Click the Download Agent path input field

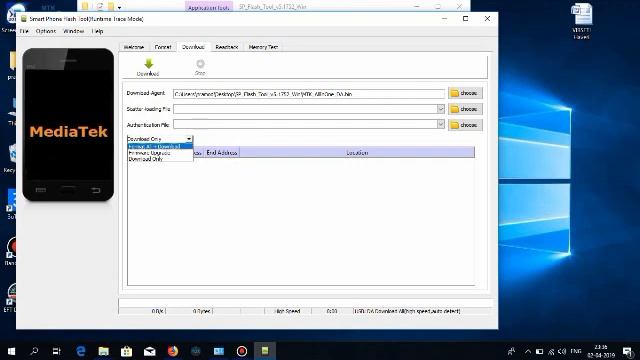tap(309, 94)
